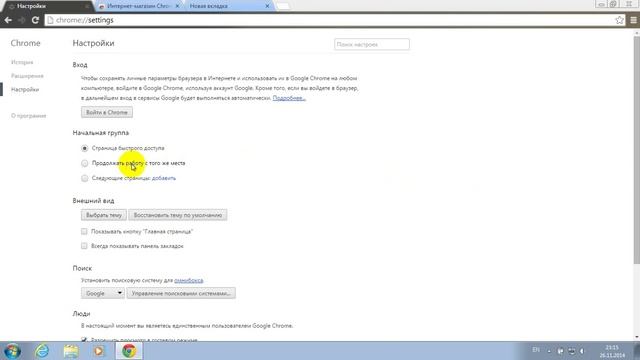The image size is (640, 360).
Task: Open the Подробнее link
Action: [x=289, y=98]
